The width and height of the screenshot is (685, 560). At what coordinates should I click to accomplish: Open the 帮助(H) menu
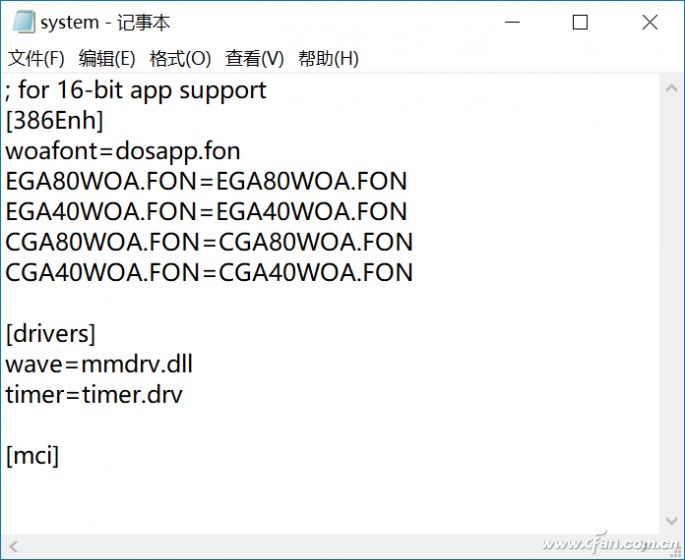(329, 59)
